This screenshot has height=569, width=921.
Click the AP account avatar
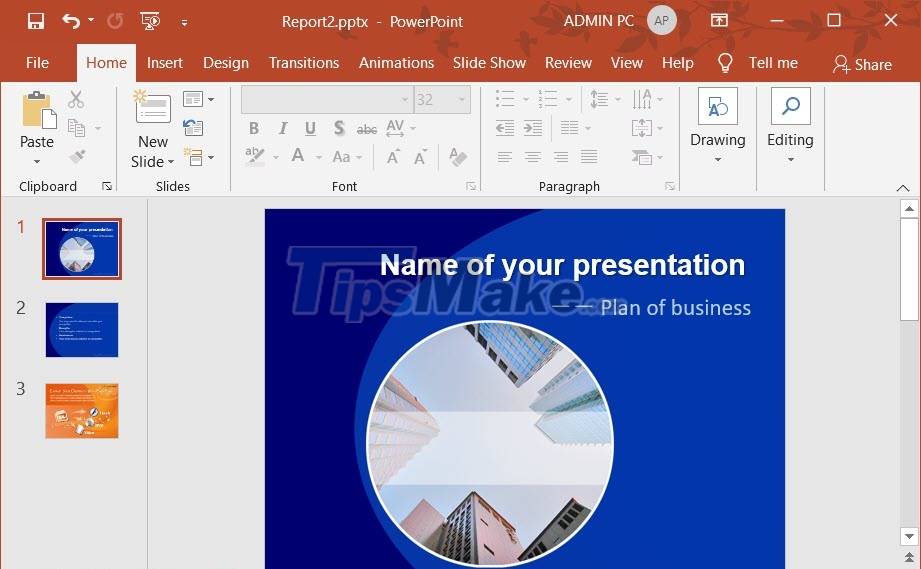[x=661, y=21]
